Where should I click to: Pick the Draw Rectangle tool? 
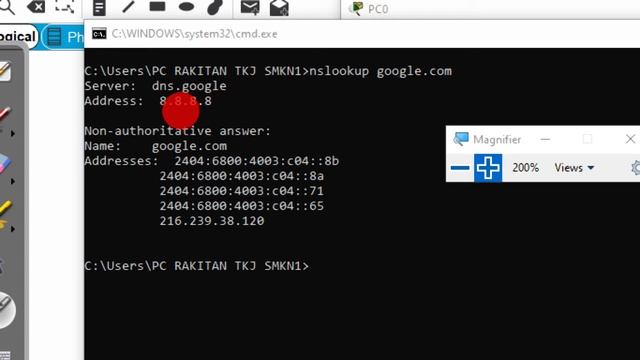click(x=157, y=7)
